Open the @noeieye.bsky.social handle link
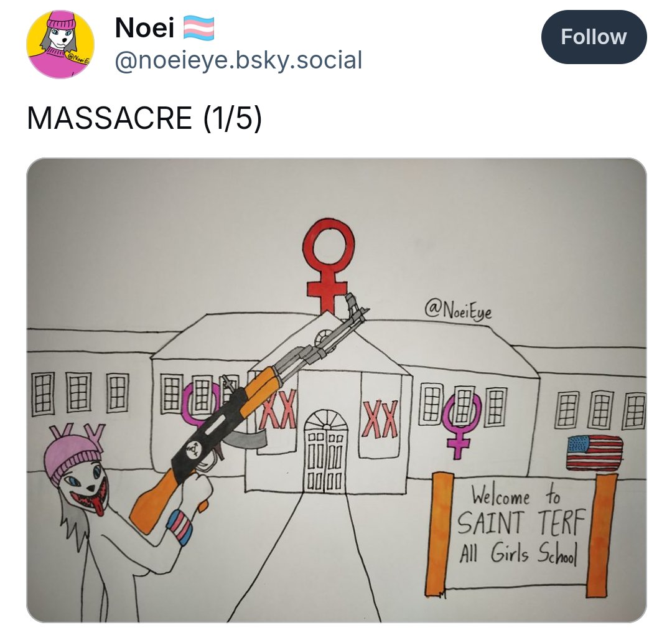This screenshot has width=672, height=630. point(238,60)
